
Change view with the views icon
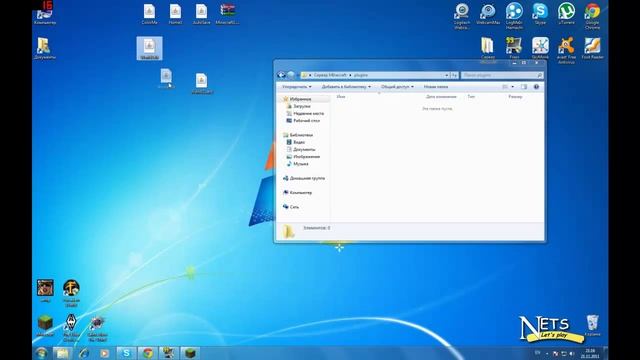(x=505, y=87)
